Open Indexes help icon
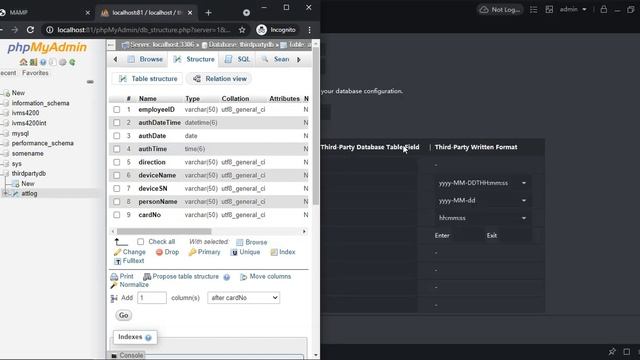 click(x=148, y=338)
